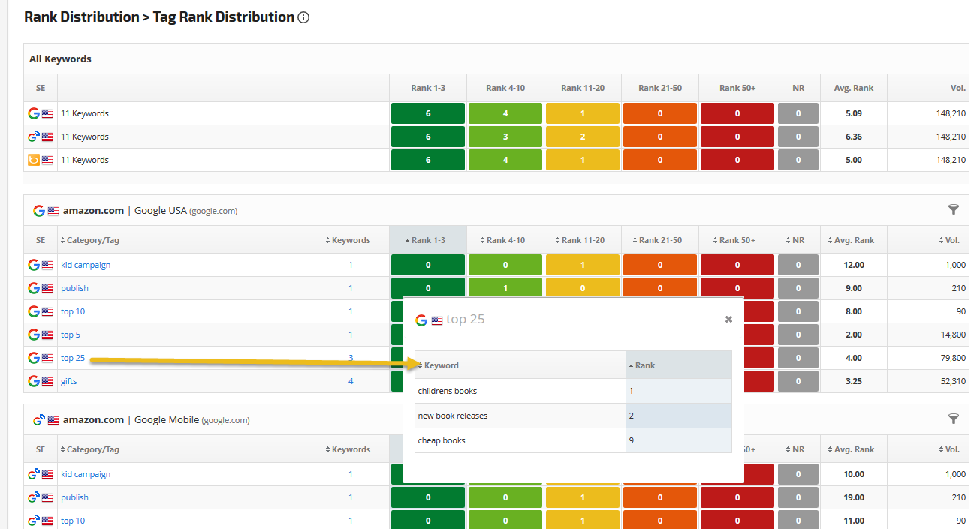Click Google Mobile icon in the publish row
Screen dimensions: 980x529
(34, 497)
